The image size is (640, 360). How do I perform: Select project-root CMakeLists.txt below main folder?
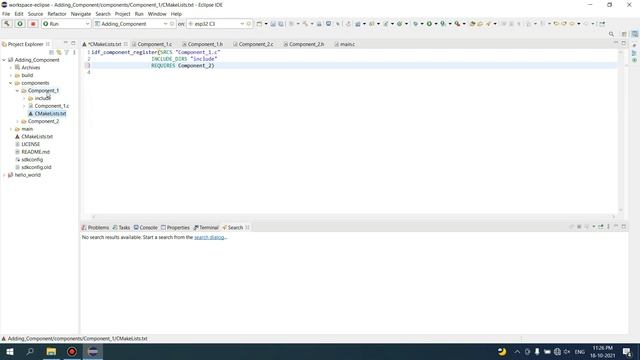coord(37,137)
